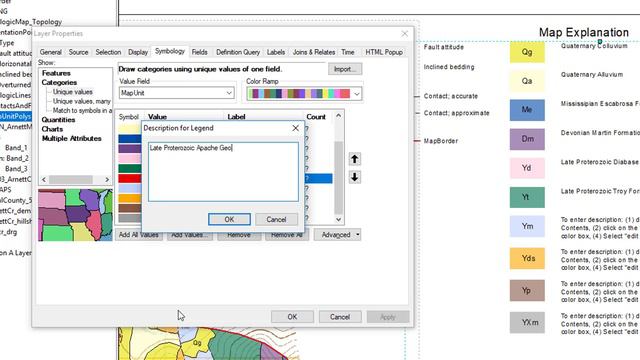Click Cancel in Layer Properties window
The height and width of the screenshot is (360, 640).
pyautogui.click(x=340, y=317)
